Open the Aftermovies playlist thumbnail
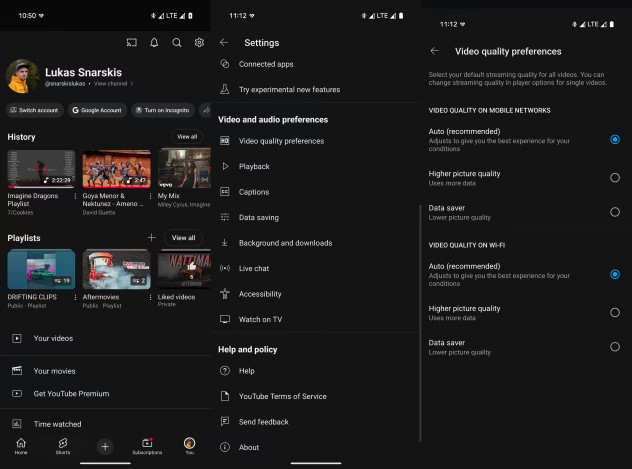632x469 pixels. tap(116, 269)
